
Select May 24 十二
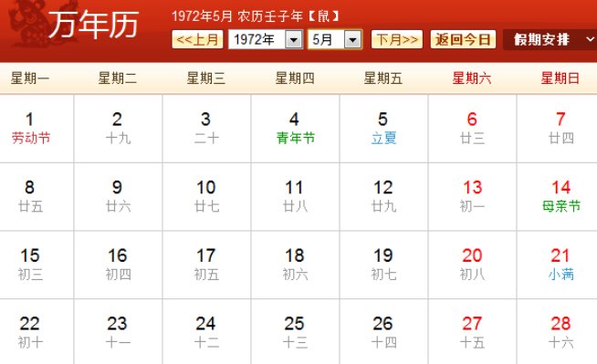pyautogui.click(x=206, y=332)
